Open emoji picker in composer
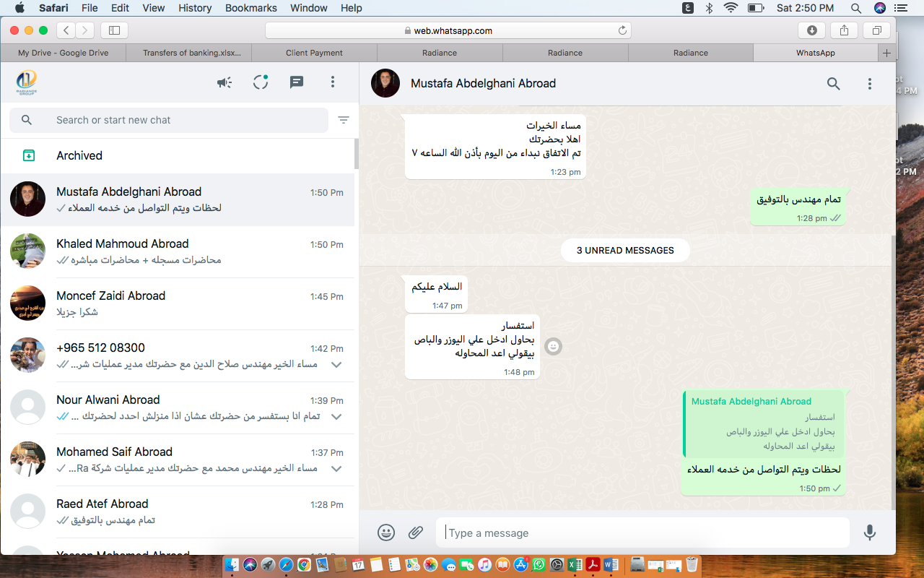The height and width of the screenshot is (578, 924). click(x=386, y=532)
